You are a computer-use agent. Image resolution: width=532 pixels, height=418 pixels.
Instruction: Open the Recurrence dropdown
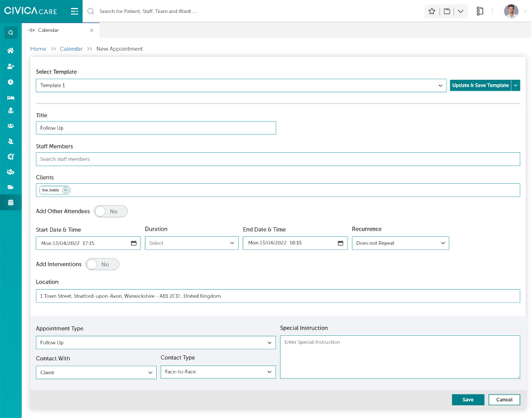coord(400,243)
